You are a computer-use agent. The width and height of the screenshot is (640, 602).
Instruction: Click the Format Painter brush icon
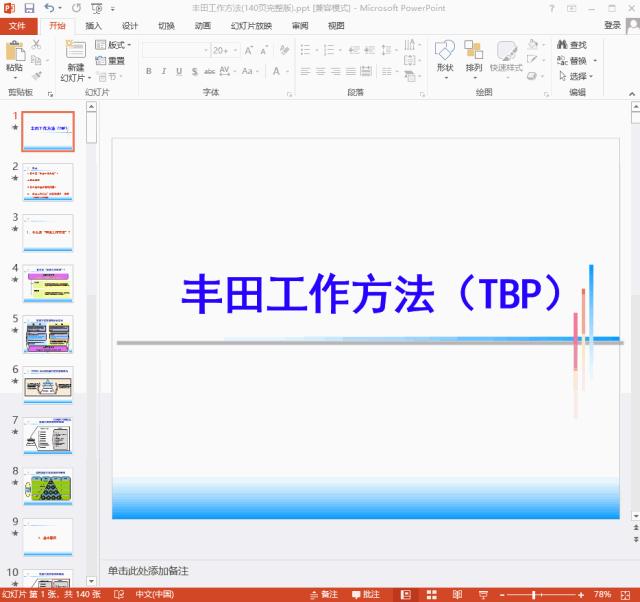(x=37, y=76)
